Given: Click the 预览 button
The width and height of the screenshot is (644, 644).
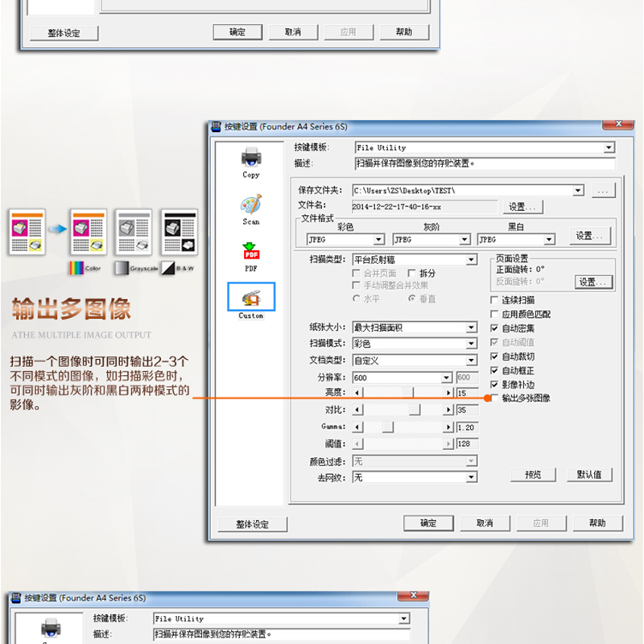Looking at the screenshot, I should point(533,475).
